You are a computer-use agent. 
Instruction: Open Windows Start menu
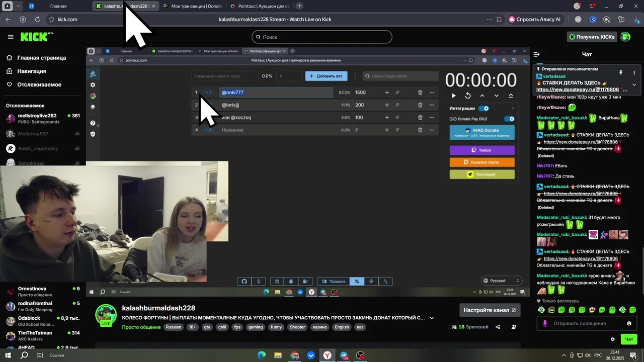pos(8,355)
